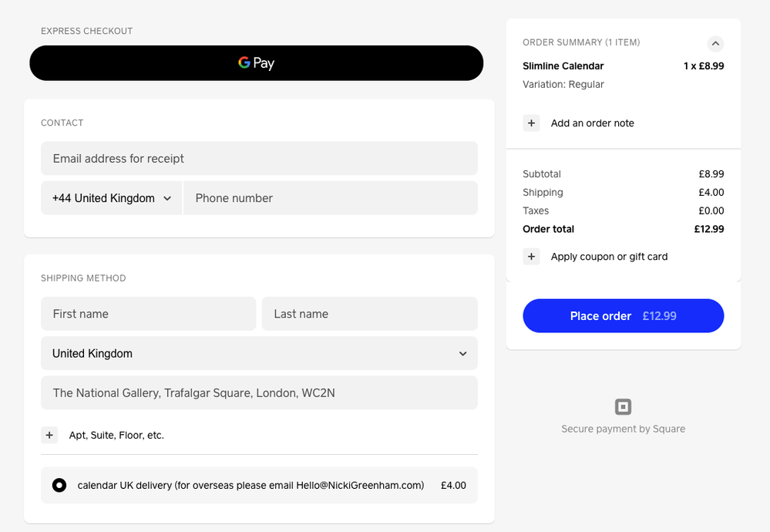Click the Add an order note label
This screenshot has height=532, width=770.
pos(592,123)
